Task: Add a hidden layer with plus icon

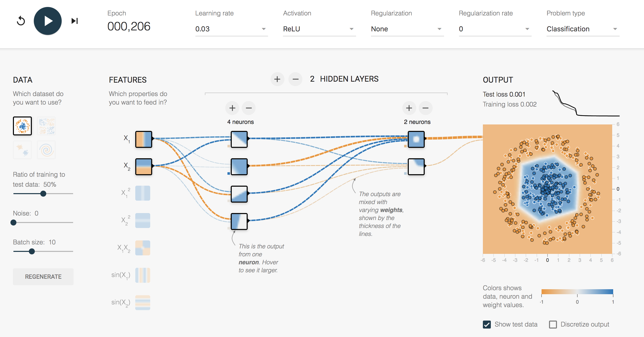Action: [277, 79]
